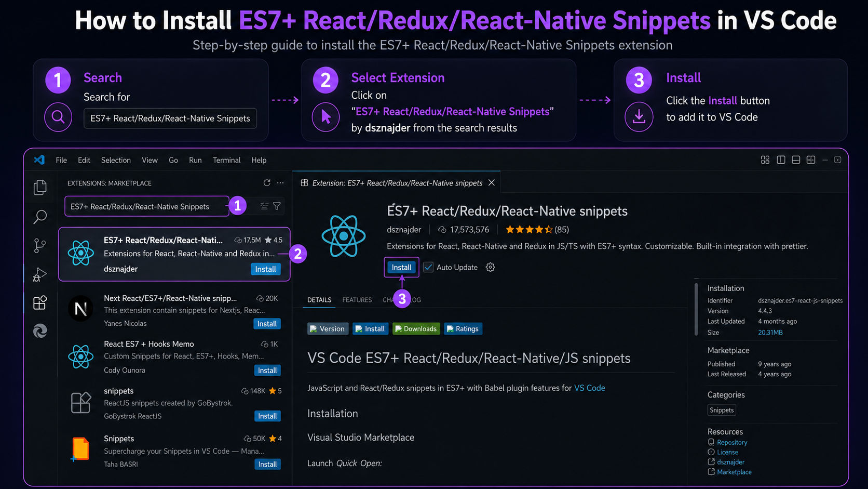Screen dimensions: 868x489
Task: Toggle the Auto Update checkbox
Action: pos(428,267)
